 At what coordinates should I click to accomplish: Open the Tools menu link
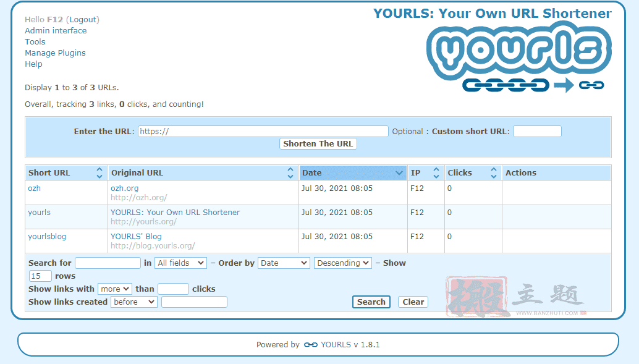[x=35, y=41]
